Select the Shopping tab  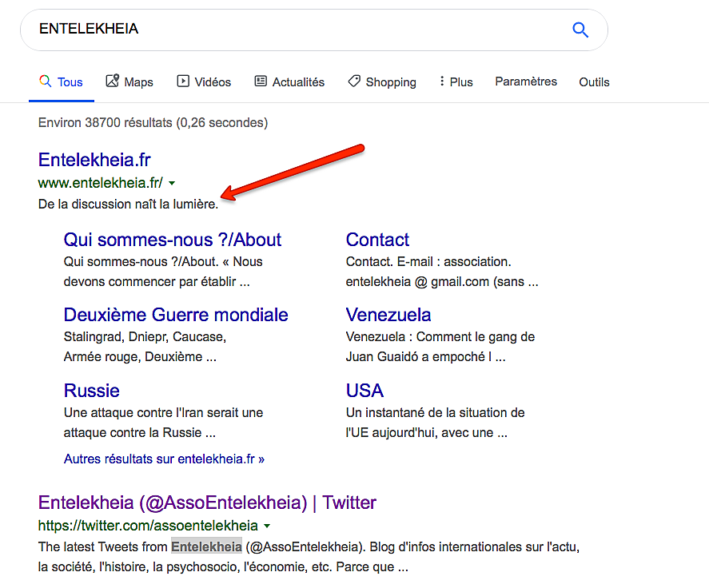click(382, 81)
